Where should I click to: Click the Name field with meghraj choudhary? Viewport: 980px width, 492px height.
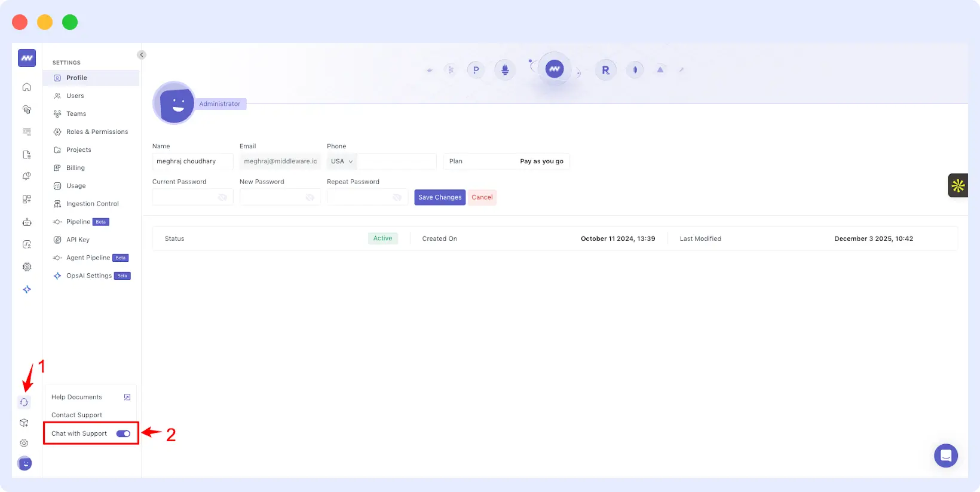tap(192, 161)
